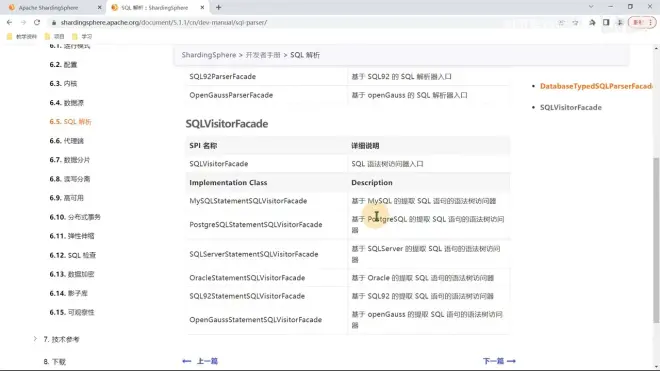The image size is (660, 371).
Task: Open a new browser tab
Action: (218, 7)
